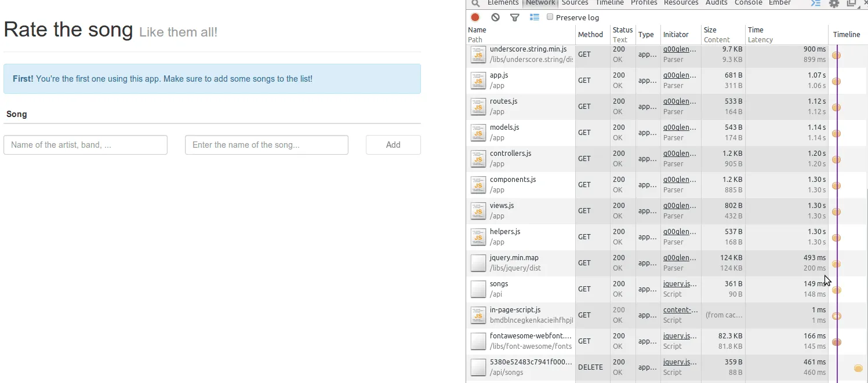868x383 pixels.
Task: Switch to the Console tab
Action: tap(748, 3)
